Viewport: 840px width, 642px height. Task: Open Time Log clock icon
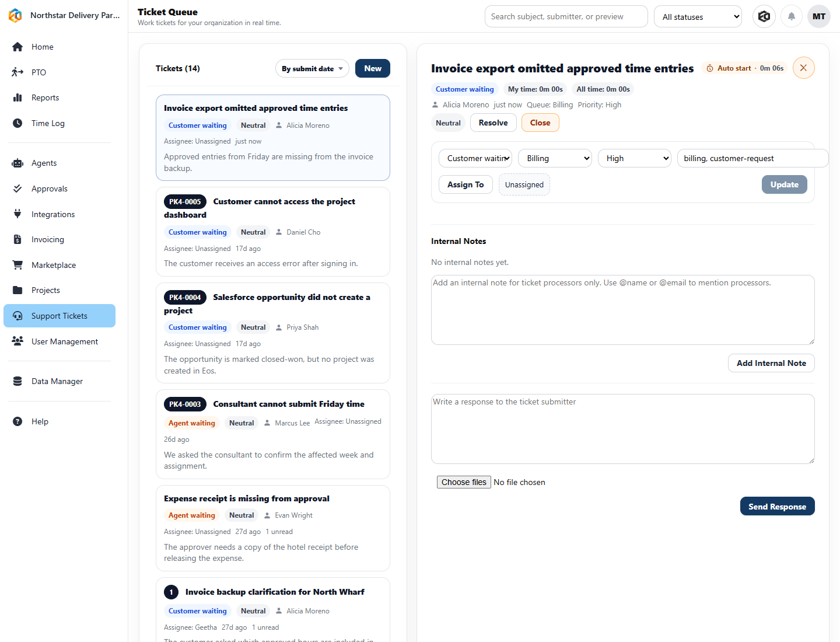coord(17,123)
